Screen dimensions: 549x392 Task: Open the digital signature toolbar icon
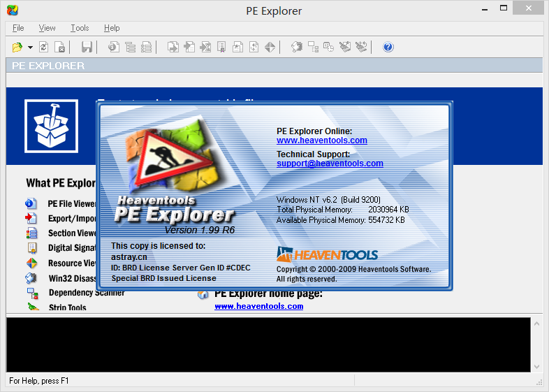(221, 47)
